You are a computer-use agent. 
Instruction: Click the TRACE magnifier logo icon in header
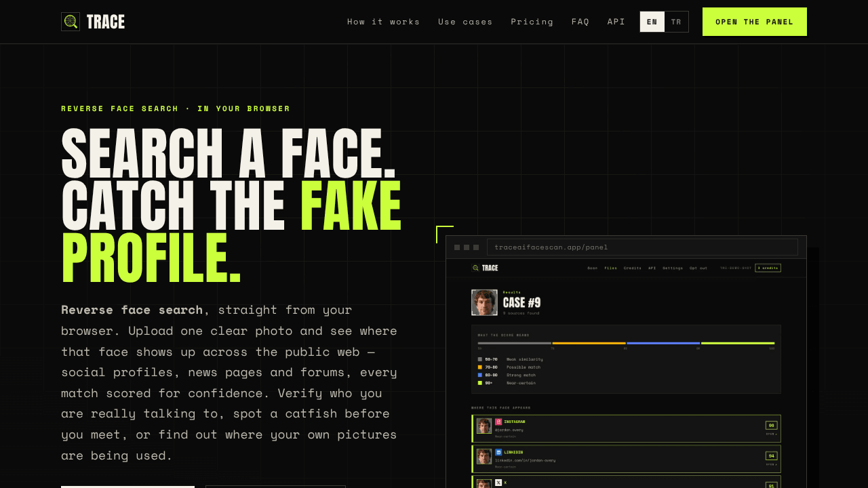tap(71, 22)
